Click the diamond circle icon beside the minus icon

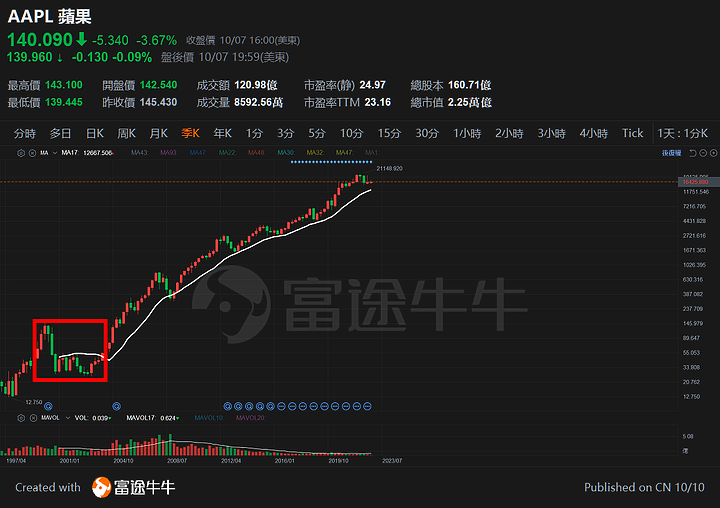714,153
